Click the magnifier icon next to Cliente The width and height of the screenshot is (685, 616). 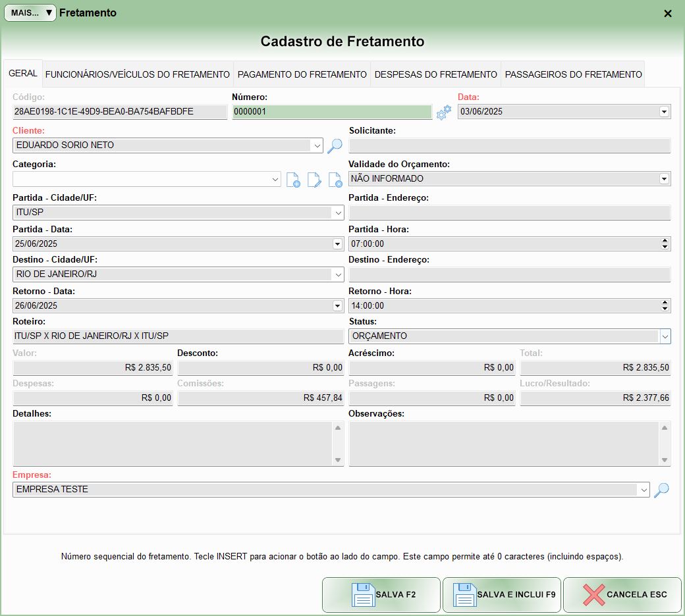click(335, 145)
